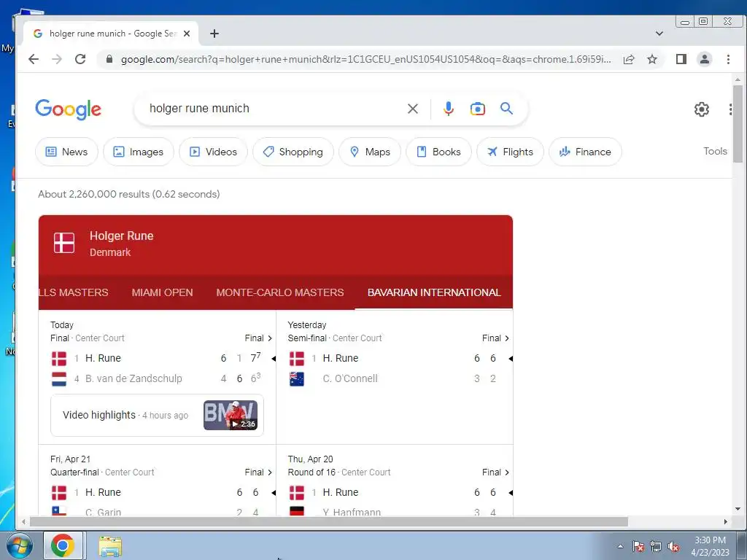747x560 pixels.
Task: Open Final details for yesterday's semi-final
Action: click(495, 338)
